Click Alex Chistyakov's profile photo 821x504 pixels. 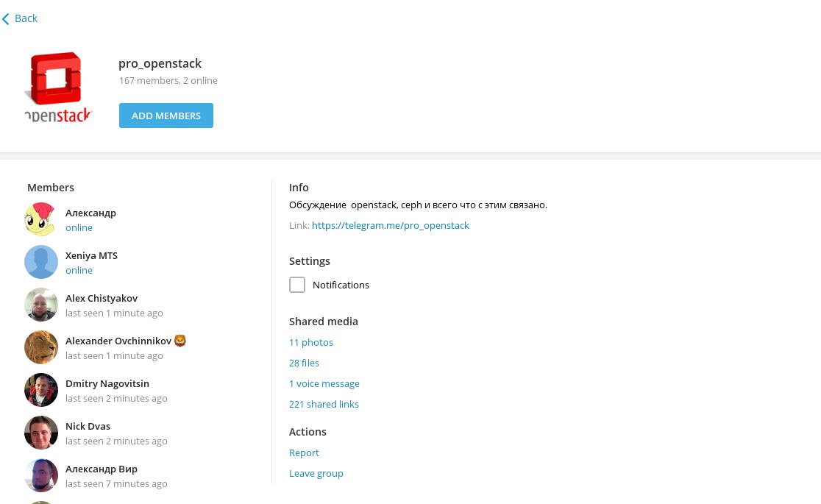[x=41, y=305]
